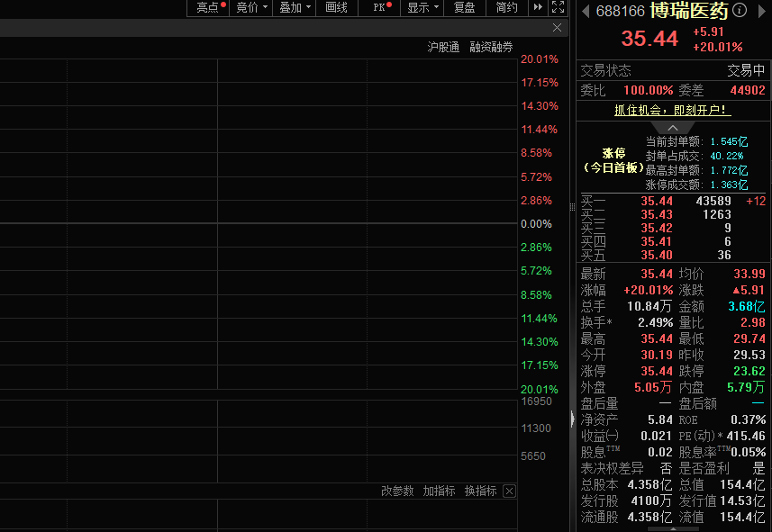
Task: Open the 显示 display dropdown
Action: (422, 7)
